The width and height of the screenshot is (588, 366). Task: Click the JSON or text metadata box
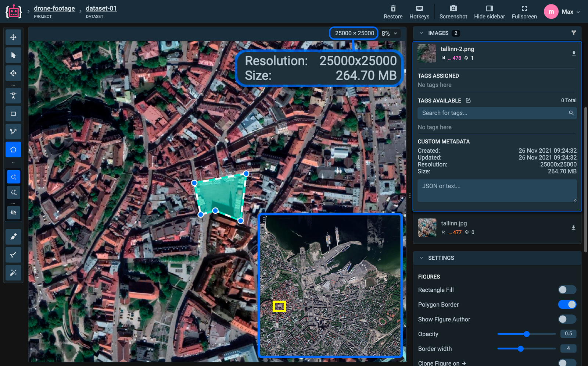tap(497, 191)
